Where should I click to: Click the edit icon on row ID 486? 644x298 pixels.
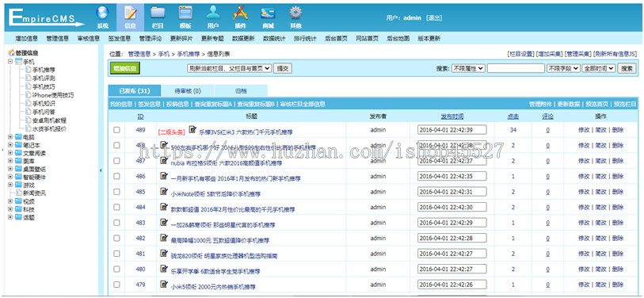(164, 176)
